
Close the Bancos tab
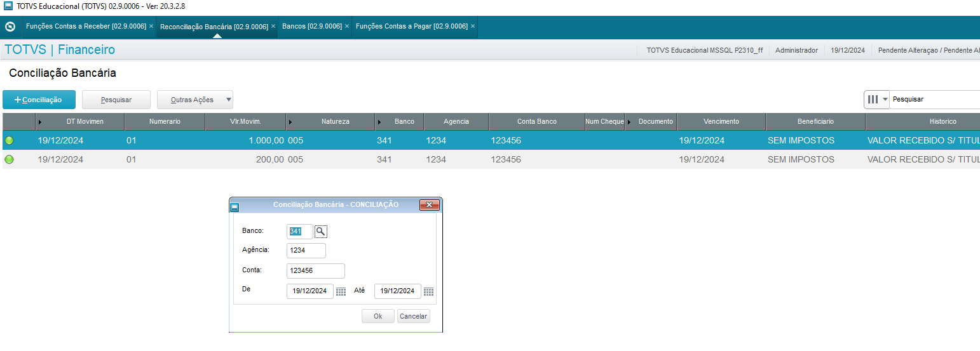347,27
